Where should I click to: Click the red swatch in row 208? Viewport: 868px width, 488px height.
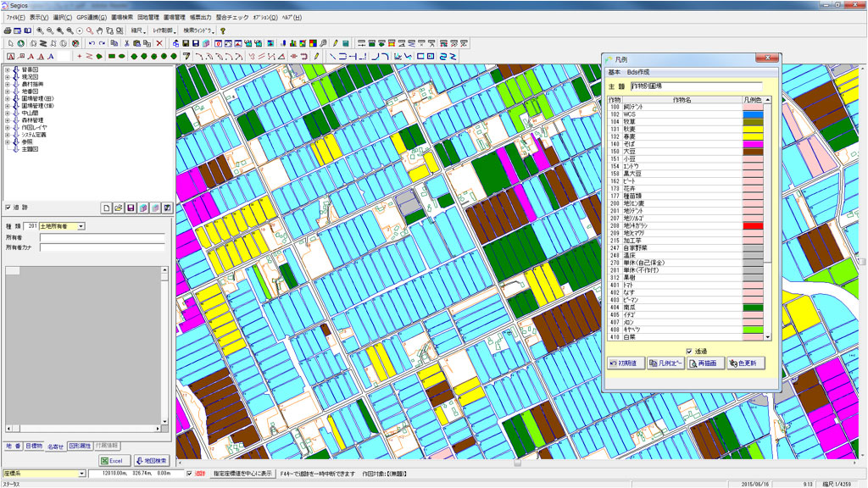click(753, 225)
